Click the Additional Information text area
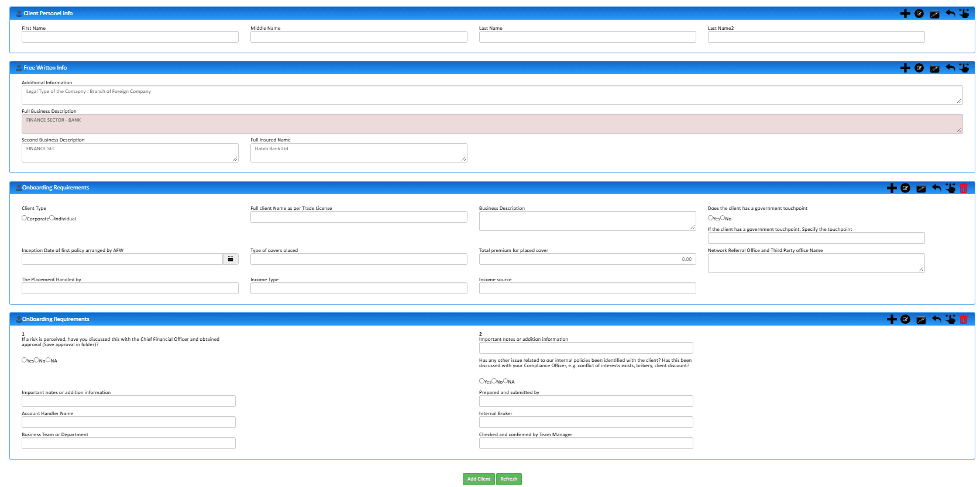Screen dimensions: 980x487 tap(492, 95)
